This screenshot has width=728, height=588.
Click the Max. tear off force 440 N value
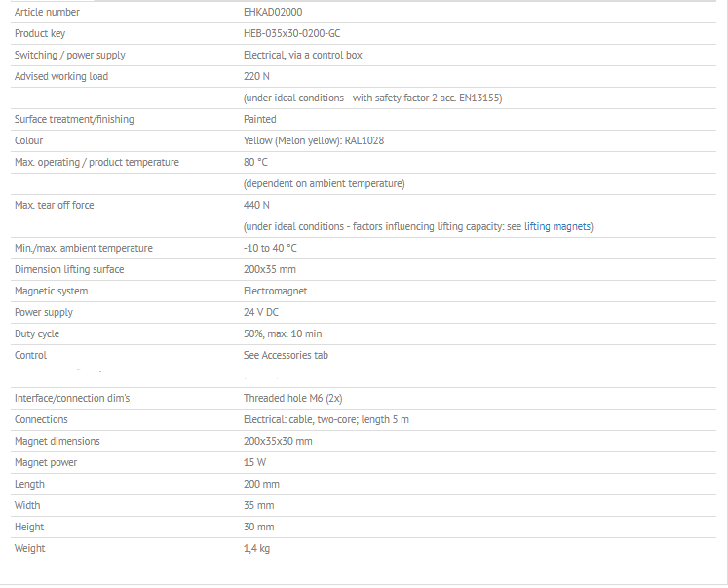tap(256, 205)
